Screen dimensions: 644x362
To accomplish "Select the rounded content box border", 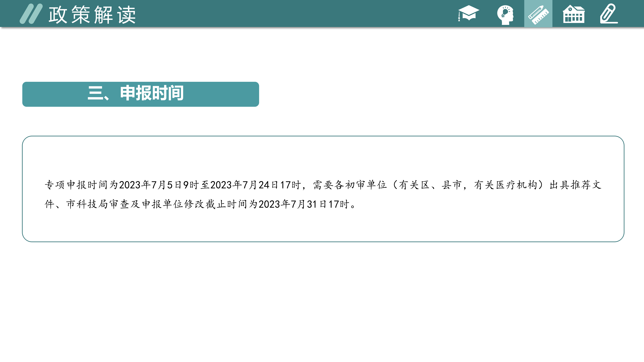I will coord(323,136).
